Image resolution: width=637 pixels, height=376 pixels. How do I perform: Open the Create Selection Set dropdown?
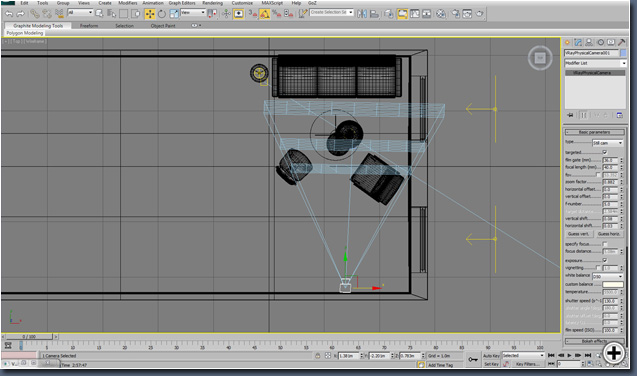[x=332, y=12]
